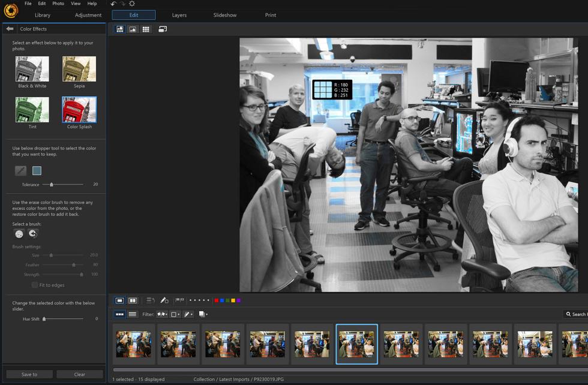This screenshot has height=385, width=588.
Task: Open the edited status filter dropdown
Action: [188, 314]
